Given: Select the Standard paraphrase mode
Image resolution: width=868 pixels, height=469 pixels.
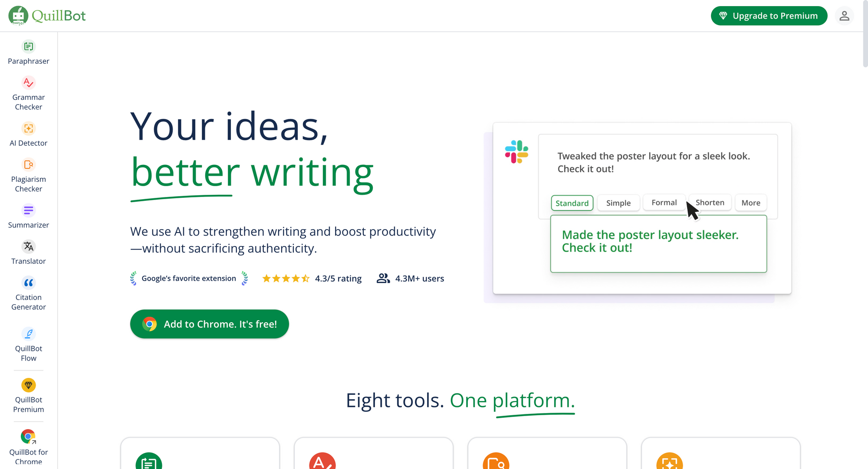Looking at the screenshot, I should pyautogui.click(x=572, y=203).
